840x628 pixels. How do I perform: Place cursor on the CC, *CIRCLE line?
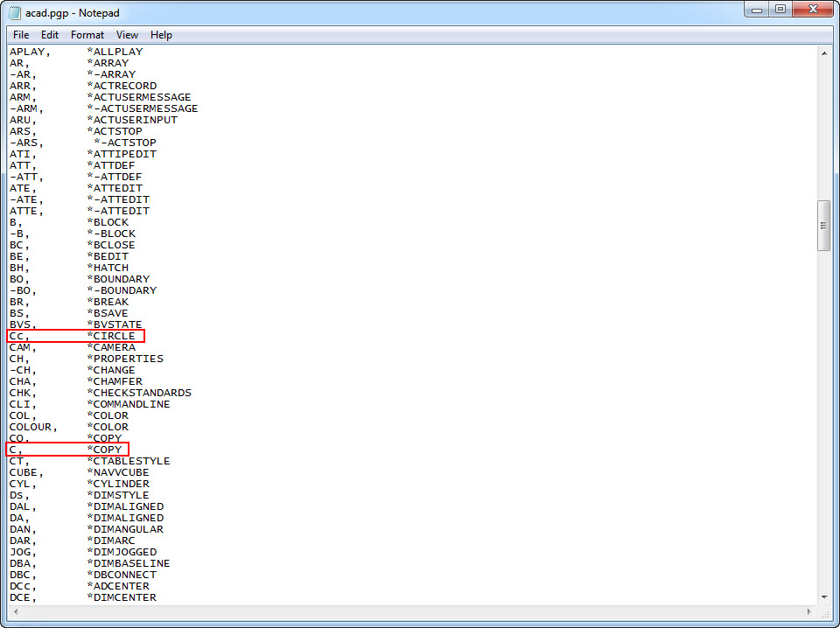(x=75, y=336)
